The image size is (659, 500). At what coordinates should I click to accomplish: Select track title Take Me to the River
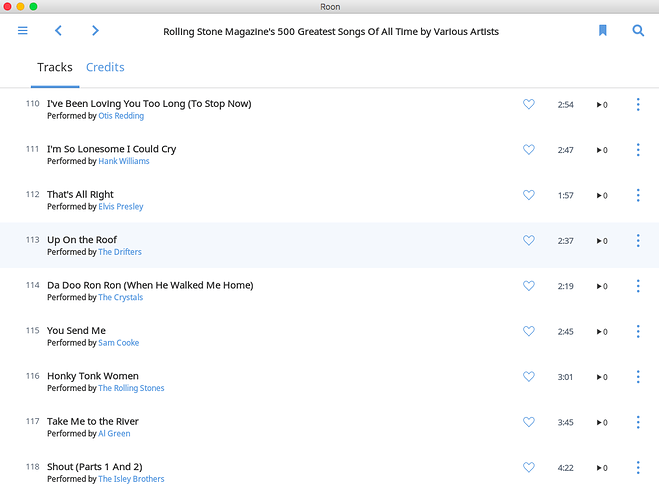point(93,421)
